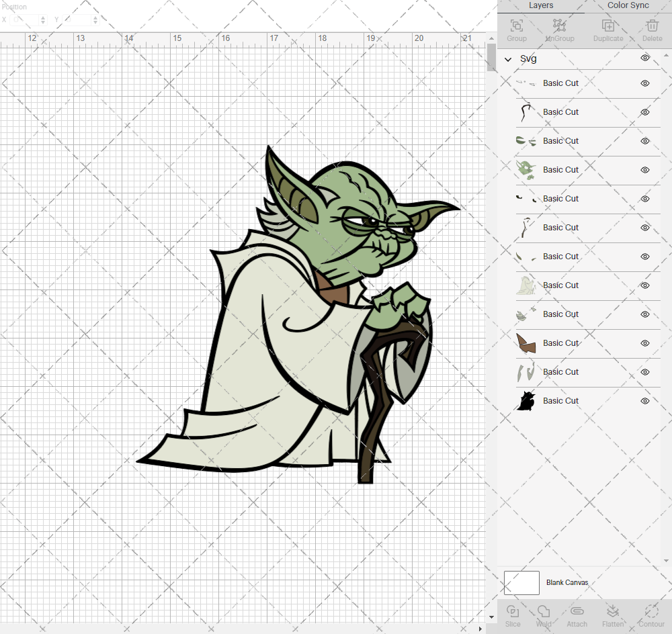Viewport: 672px width, 634px height.
Task: Click Layers panel scroll up arrow
Action: tap(666, 56)
